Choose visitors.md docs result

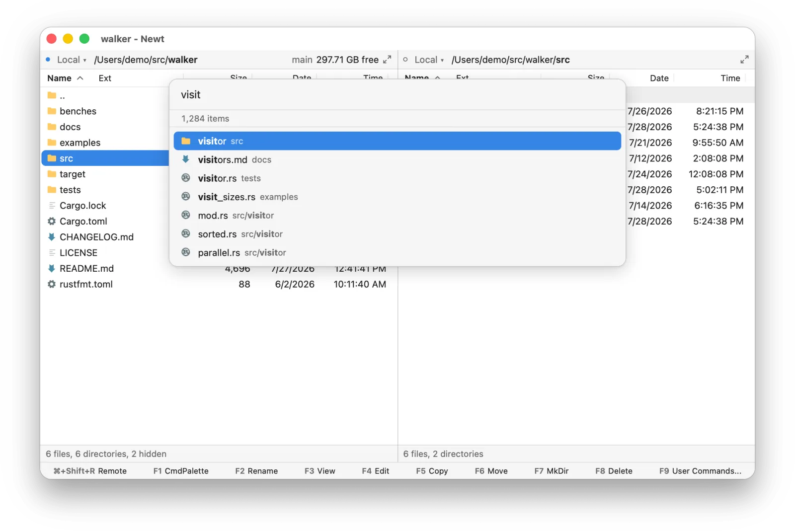pos(397,159)
